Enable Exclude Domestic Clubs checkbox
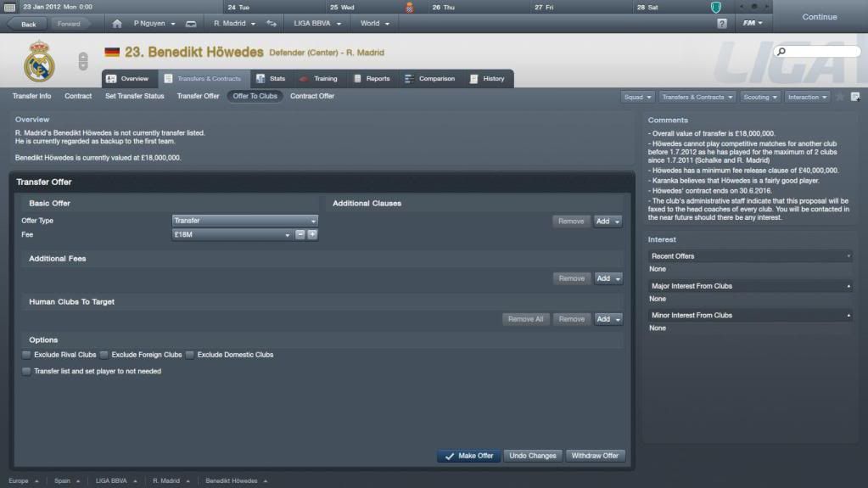 pos(189,355)
